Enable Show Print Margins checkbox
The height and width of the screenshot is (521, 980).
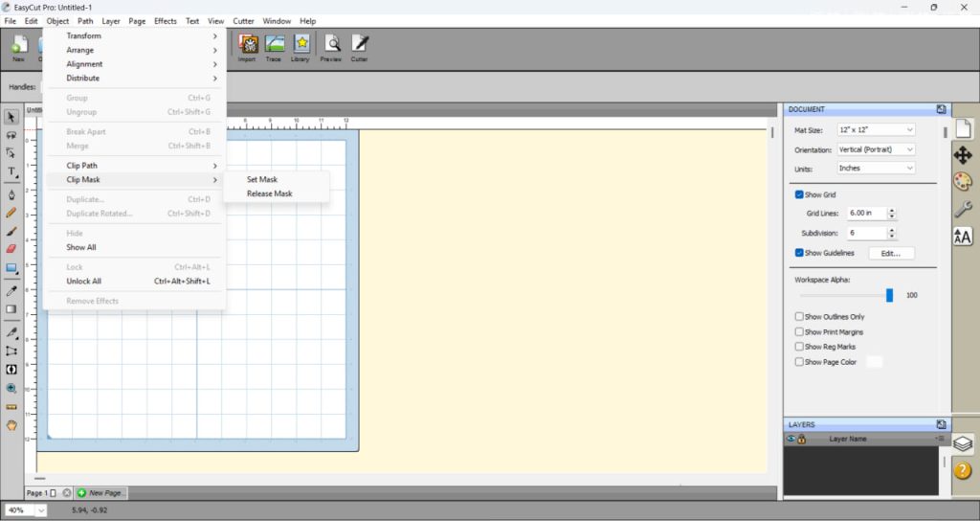[800, 331]
